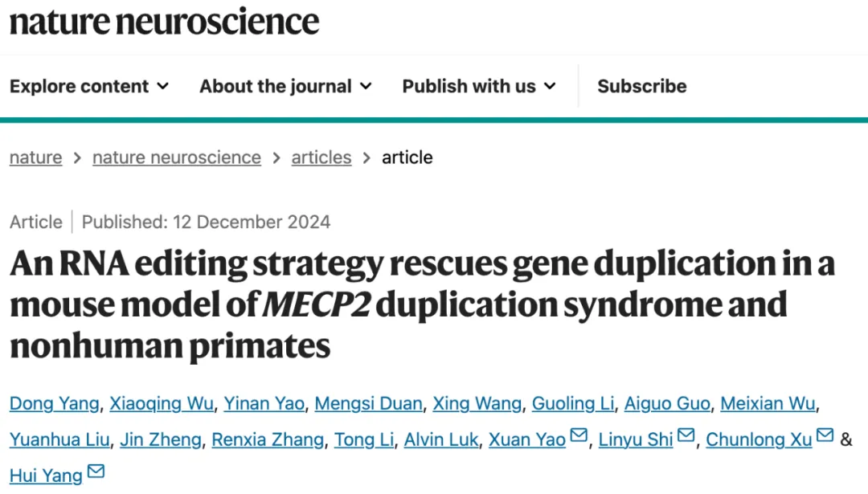Navigate to the articles breadcrumb
868x494 pixels.
tap(321, 157)
